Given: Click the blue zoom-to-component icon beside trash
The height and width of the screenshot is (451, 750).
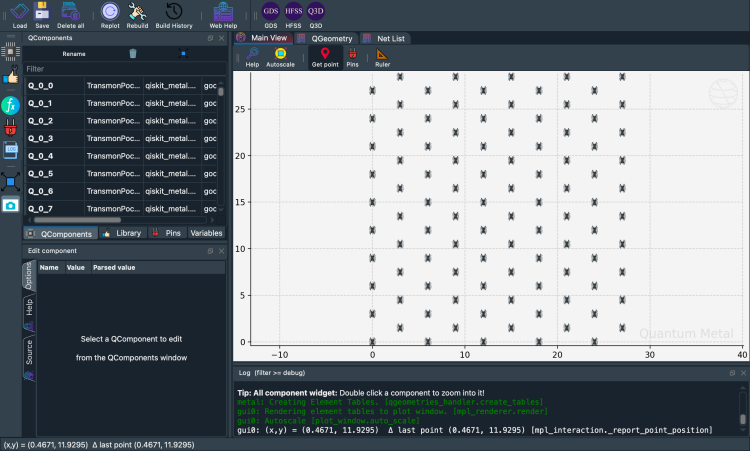Looking at the screenshot, I should point(183,54).
